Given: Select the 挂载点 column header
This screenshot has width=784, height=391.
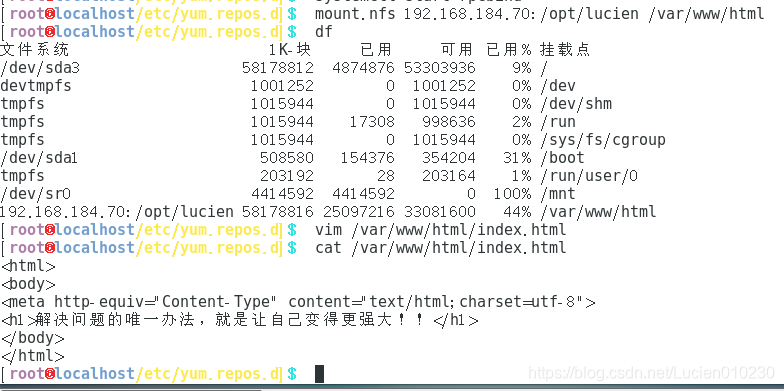Looking at the screenshot, I should point(565,50).
